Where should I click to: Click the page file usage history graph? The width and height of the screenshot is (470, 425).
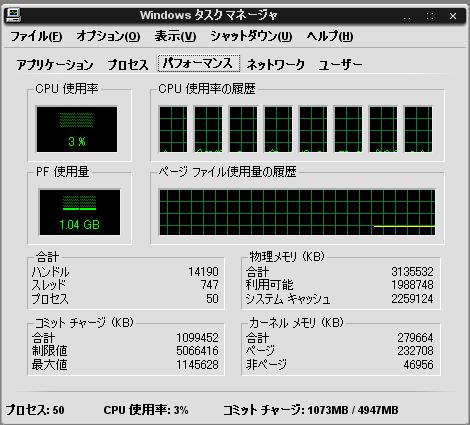tap(297, 212)
